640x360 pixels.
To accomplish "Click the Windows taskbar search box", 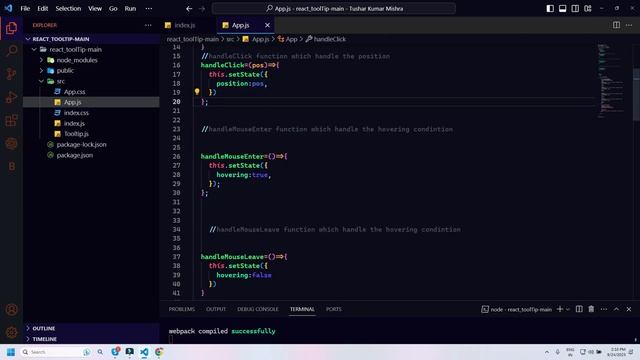I will tap(55, 352).
